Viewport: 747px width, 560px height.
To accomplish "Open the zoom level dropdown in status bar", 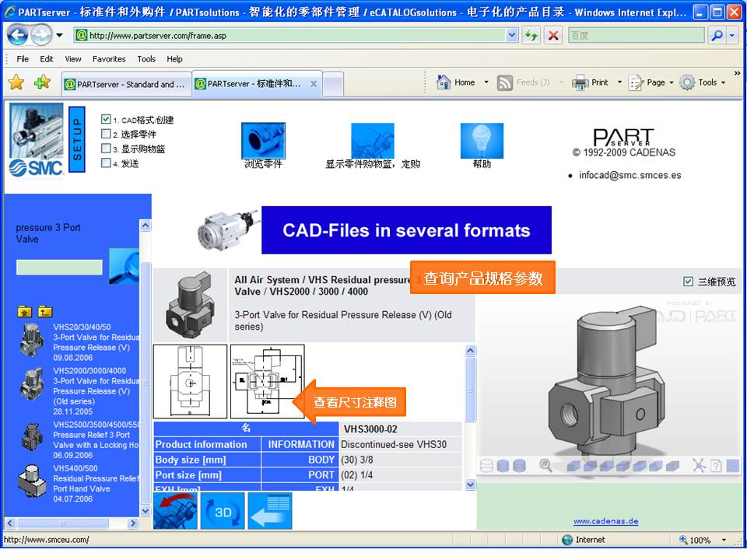I will click(724, 540).
